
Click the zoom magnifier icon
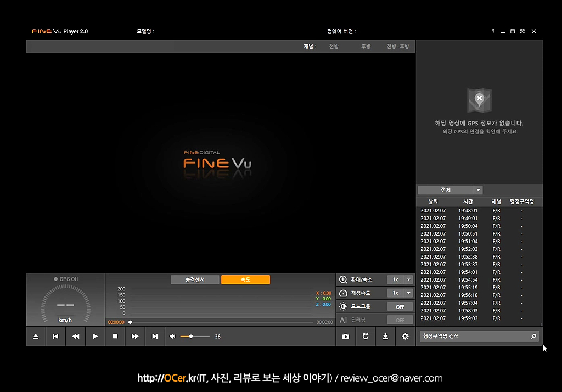tap(343, 279)
